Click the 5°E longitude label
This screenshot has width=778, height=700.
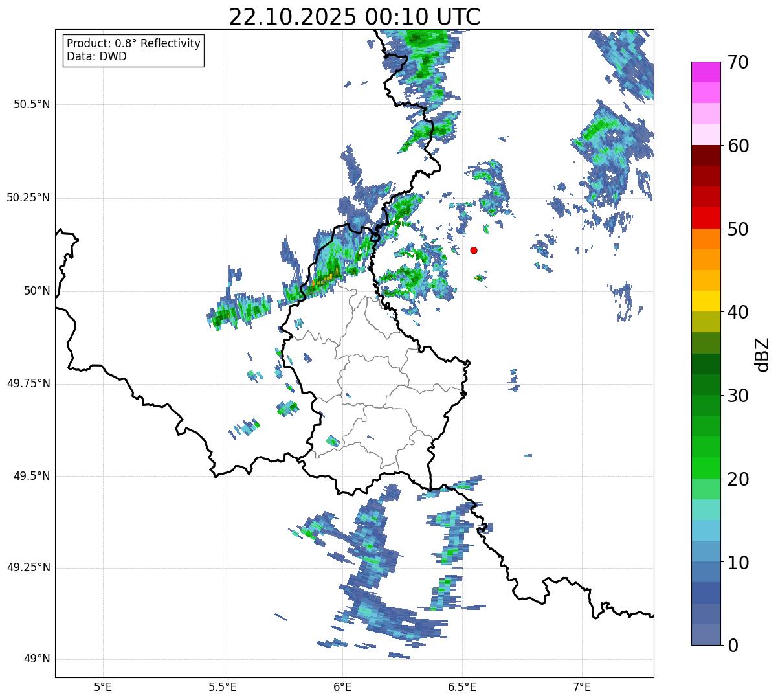click(x=103, y=686)
